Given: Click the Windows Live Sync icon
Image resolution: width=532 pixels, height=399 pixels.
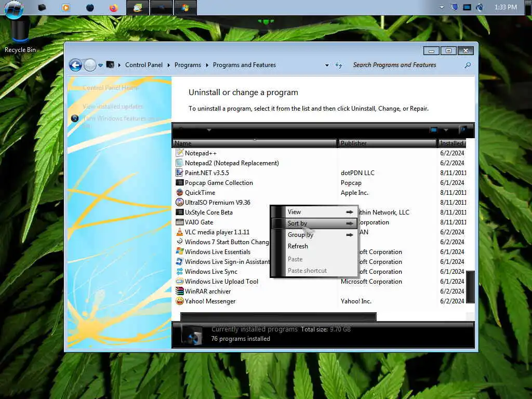Looking at the screenshot, I should pos(179,271).
